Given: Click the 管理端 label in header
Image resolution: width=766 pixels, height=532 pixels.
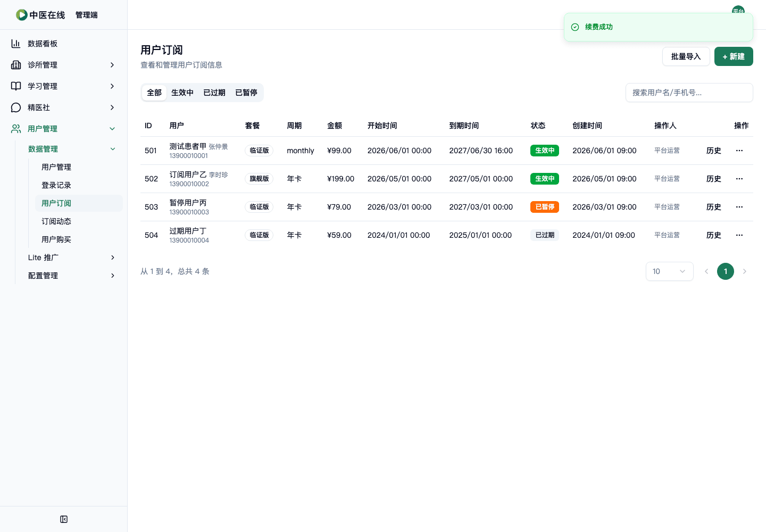Looking at the screenshot, I should pos(87,15).
